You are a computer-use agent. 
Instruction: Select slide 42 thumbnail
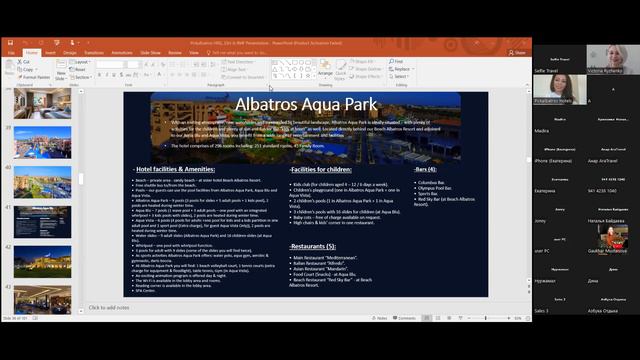[42, 262]
